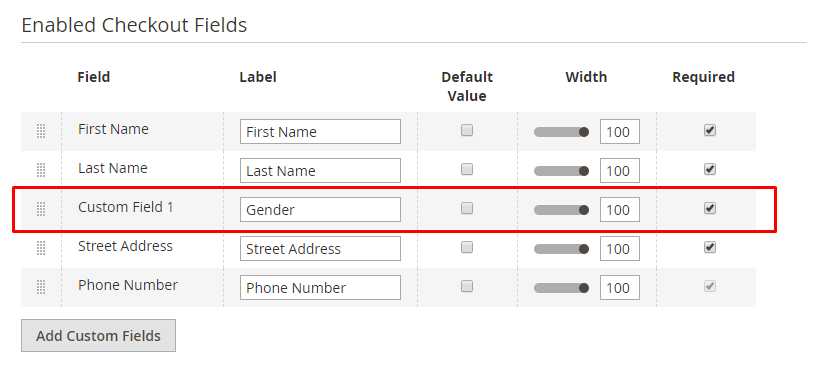The width and height of the screenshot is (829, 369).
Task: Check Default Value for Phone Number
Action: coord(467,286)
